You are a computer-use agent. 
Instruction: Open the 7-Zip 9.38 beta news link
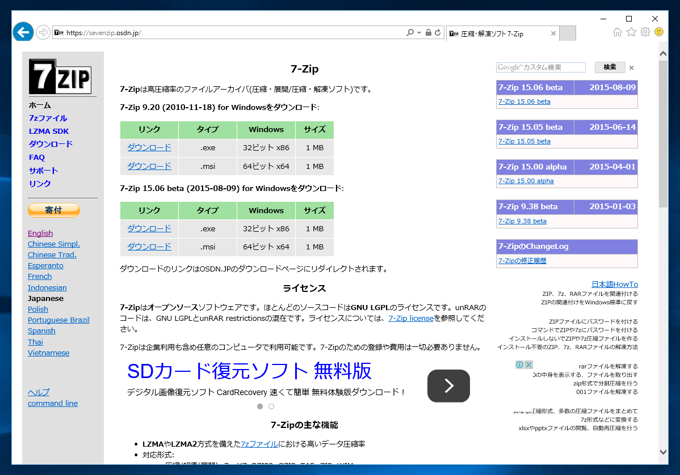pyautogui.click(x=522, y=221)
